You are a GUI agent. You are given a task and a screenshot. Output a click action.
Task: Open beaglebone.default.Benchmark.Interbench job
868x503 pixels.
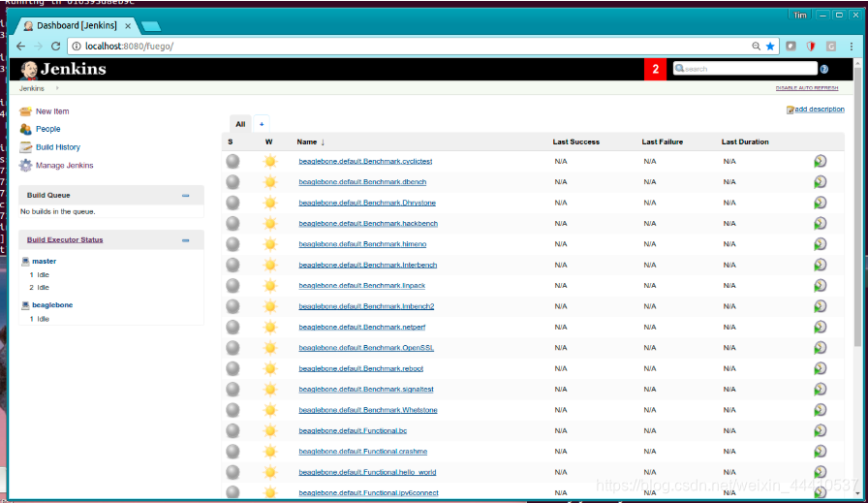(367, 265)
